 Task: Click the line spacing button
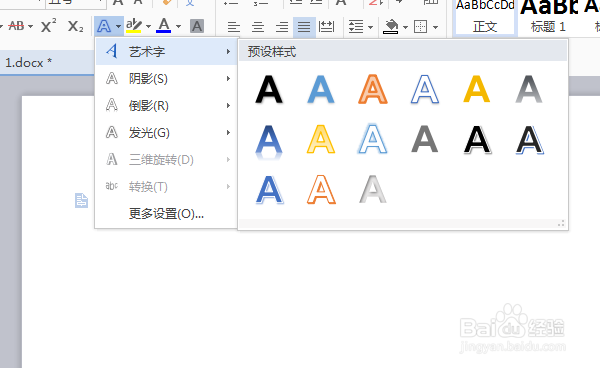tap(356, 27)
